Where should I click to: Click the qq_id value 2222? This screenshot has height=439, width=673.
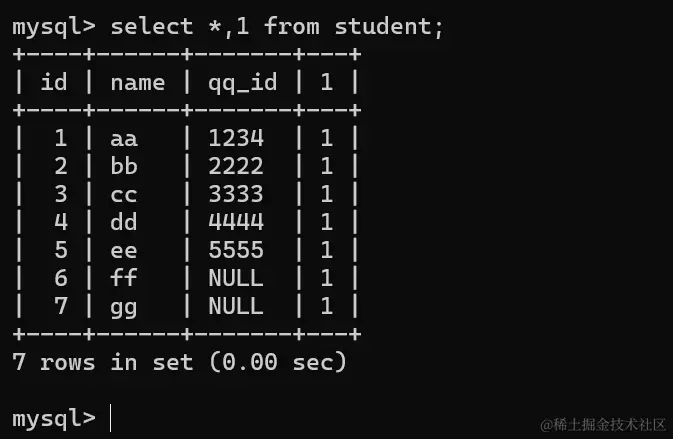tap(236, 166)
